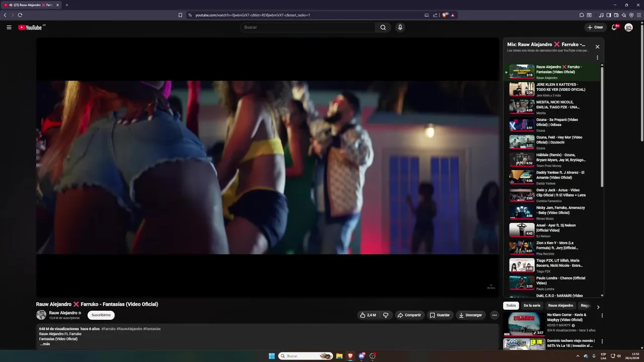Focus the YouTube Buscar search field
This screenshot has height=362, width=644.
tap(308, 27)
